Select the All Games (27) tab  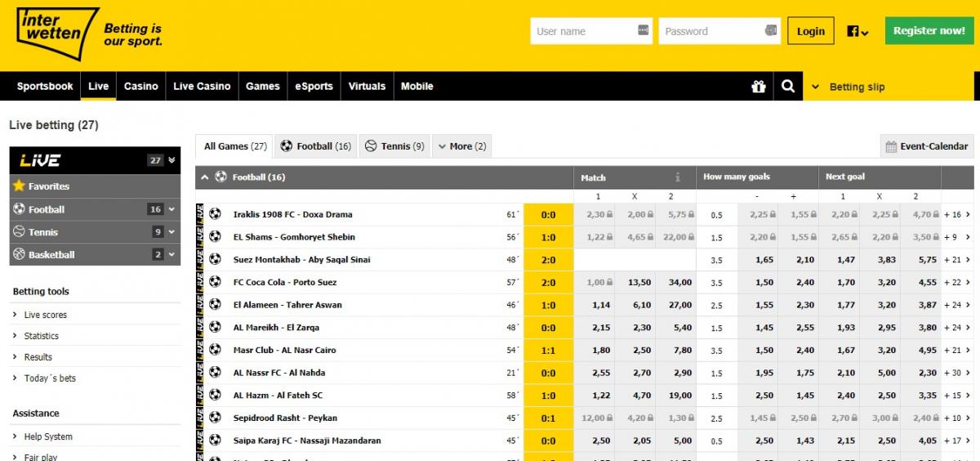235,146
